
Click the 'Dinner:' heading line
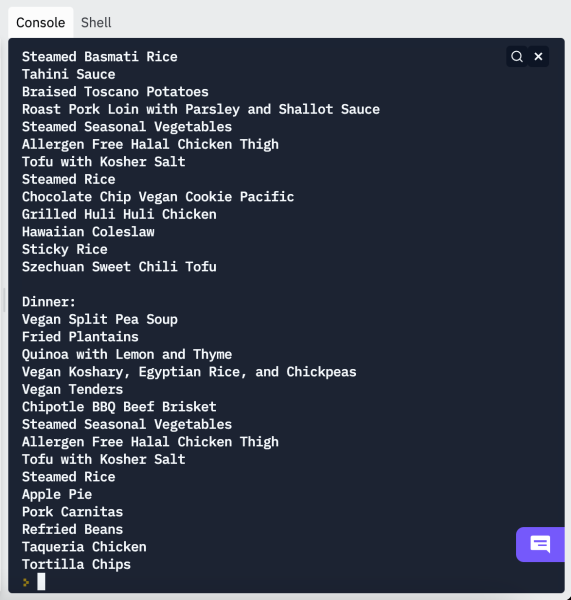coord(49,302)
